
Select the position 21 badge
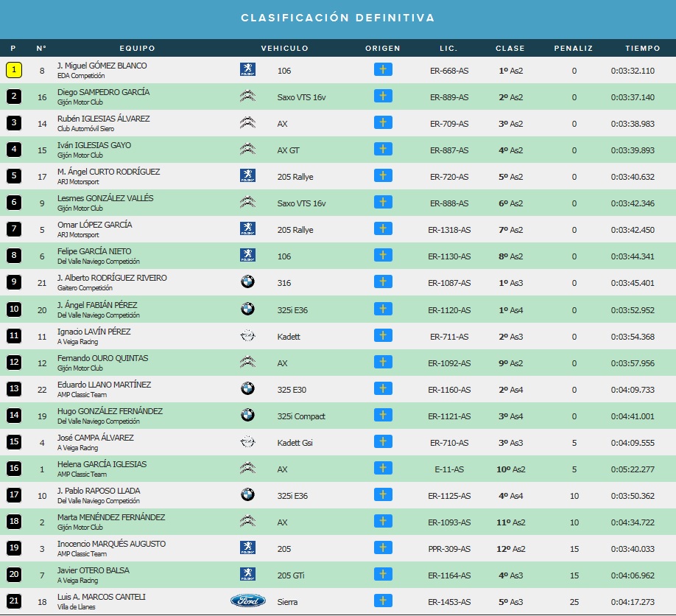[x=14, y=601]
